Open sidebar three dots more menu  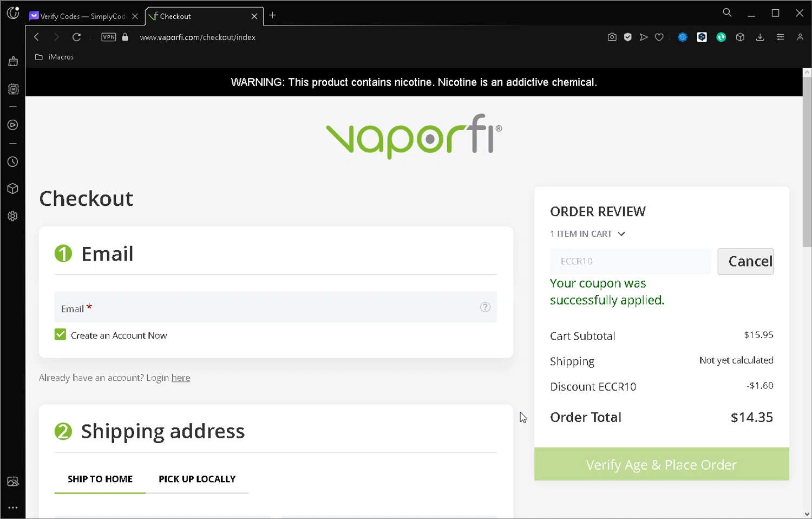(x=13, y=508)
